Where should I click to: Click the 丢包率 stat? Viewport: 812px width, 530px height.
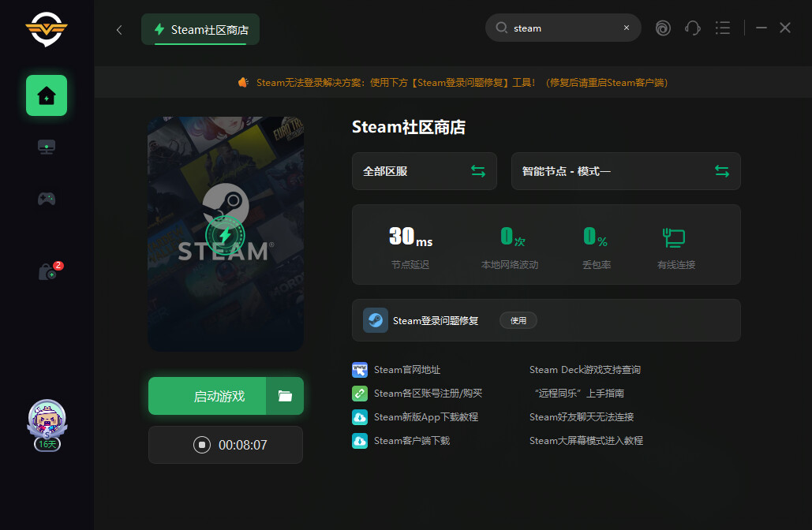[597, 248]
